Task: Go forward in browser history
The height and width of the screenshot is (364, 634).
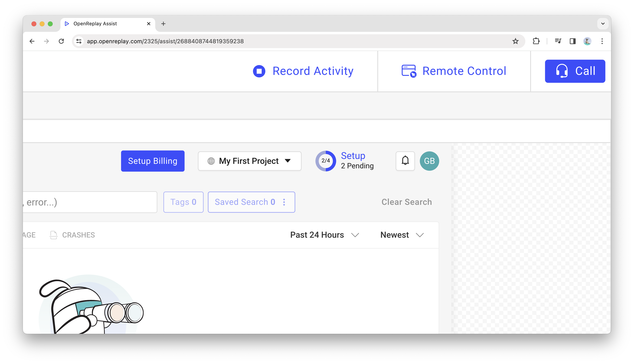Action: coord(47,41)
